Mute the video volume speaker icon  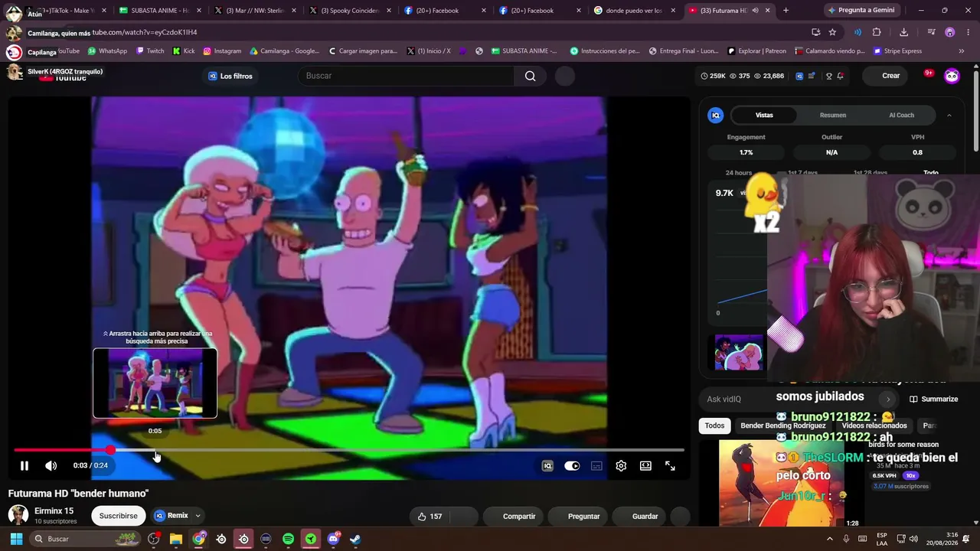[x=51, y=465]
